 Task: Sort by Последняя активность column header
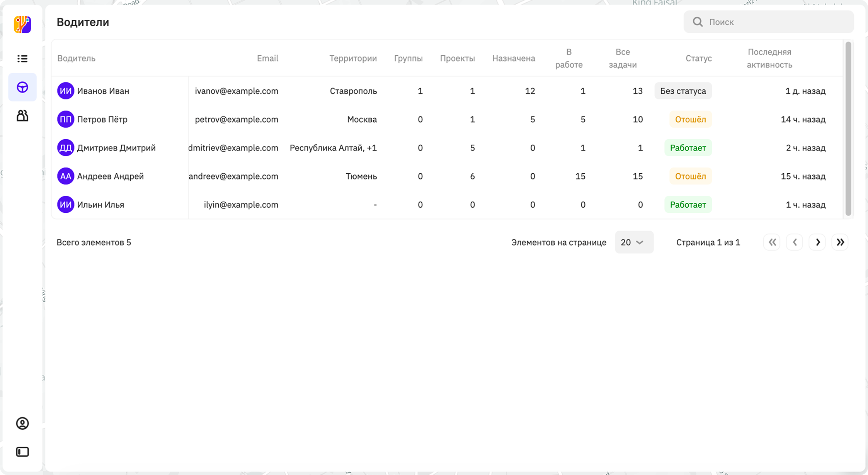point(769,58)
